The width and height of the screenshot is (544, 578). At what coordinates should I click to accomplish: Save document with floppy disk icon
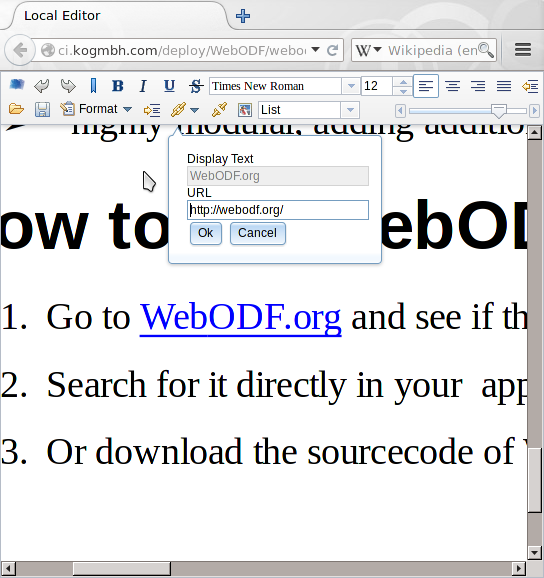[x=42, y=109]
